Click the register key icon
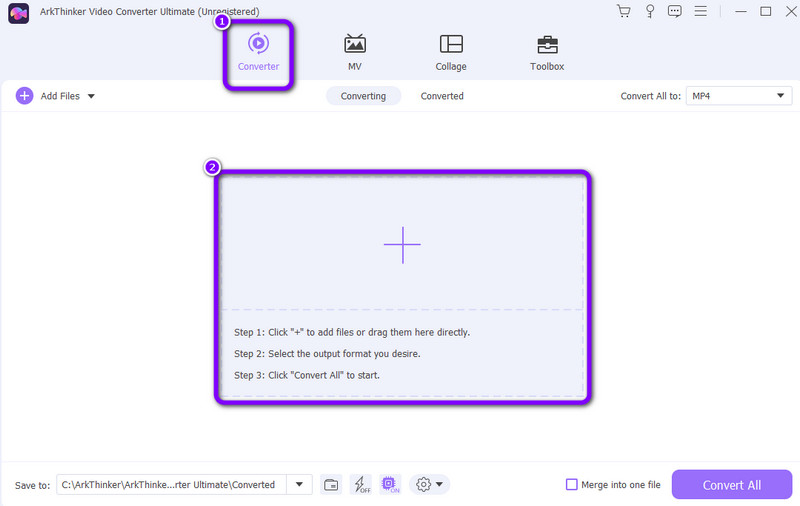 point(649,11)
